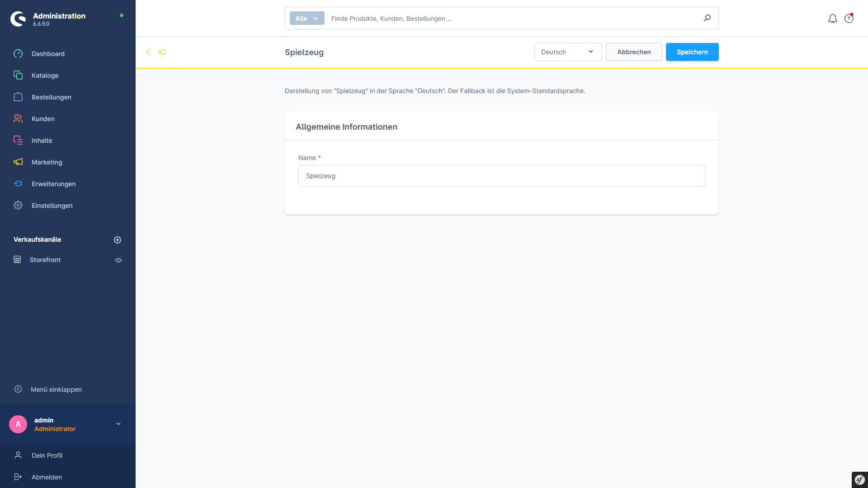
Task: Expand the Alle search filter dropdown
Action: (x=307, y=19)
